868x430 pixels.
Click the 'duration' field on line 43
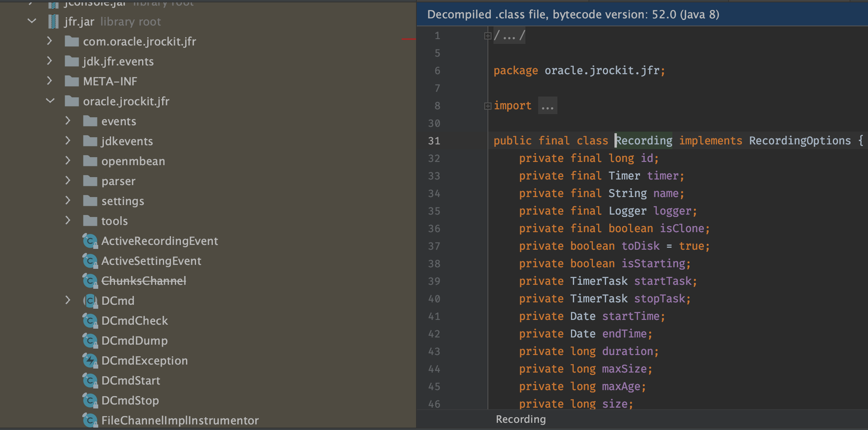(x=628, y=351)
